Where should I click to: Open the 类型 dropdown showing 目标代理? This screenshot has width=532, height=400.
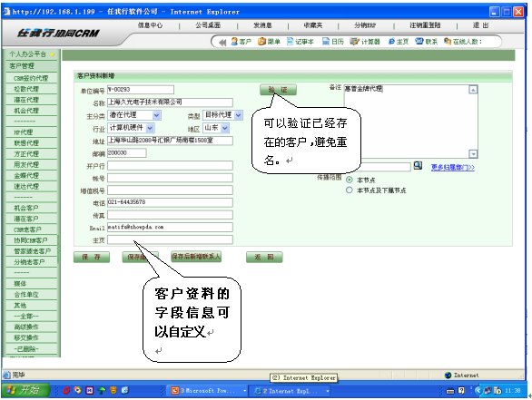223,115
